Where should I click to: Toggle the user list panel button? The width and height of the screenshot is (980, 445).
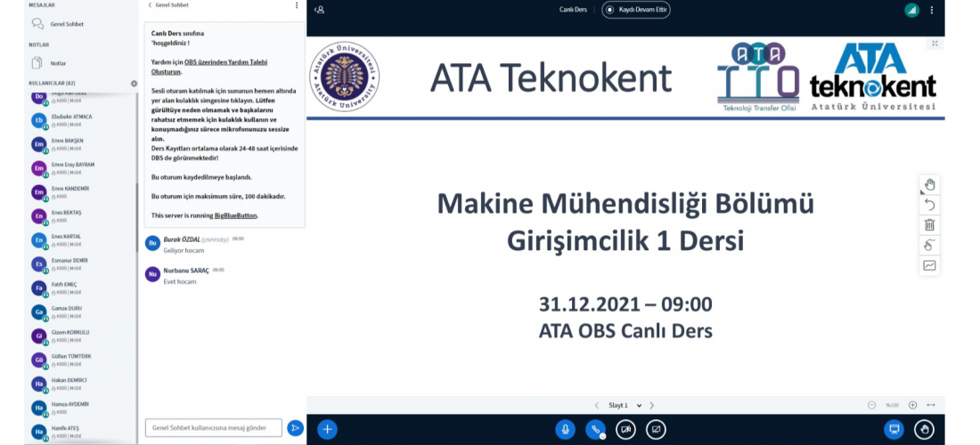pyautogui.click(x=319, y=10)
